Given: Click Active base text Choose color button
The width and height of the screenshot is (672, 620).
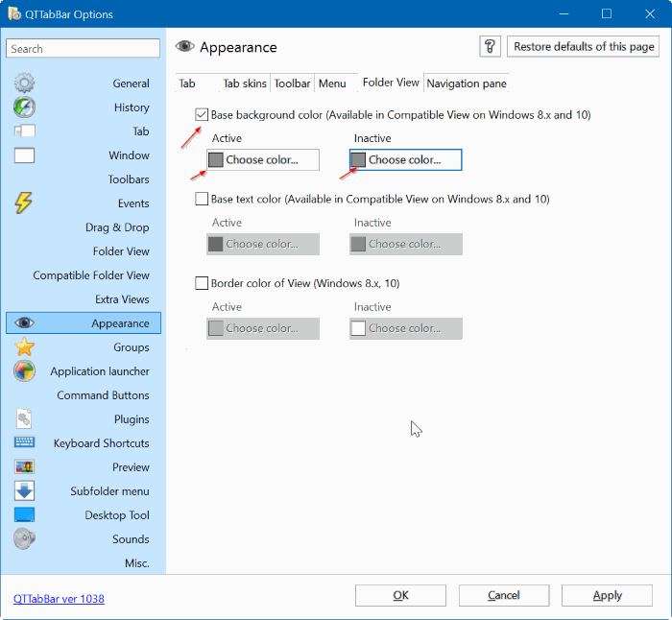Looking at the screenshot, I should coord(263,244).
